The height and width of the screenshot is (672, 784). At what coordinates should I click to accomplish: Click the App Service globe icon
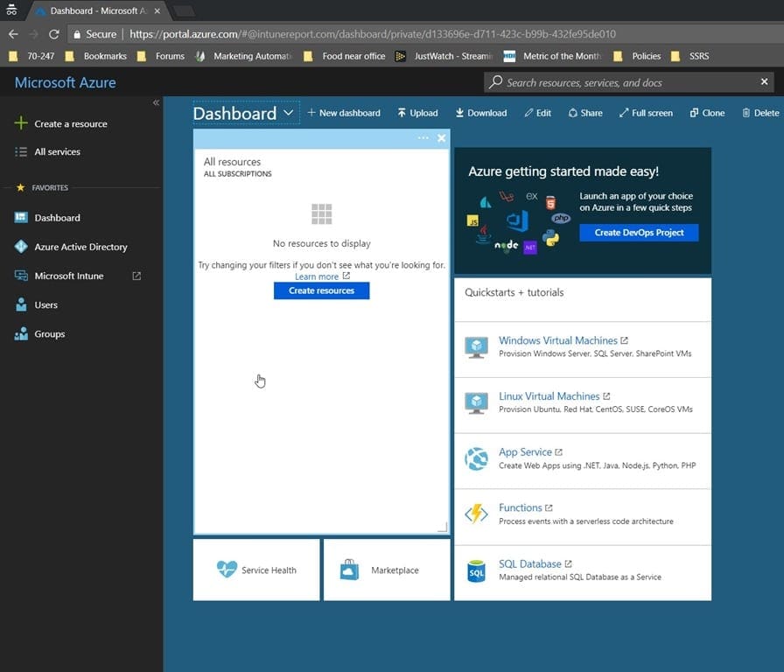477,459
